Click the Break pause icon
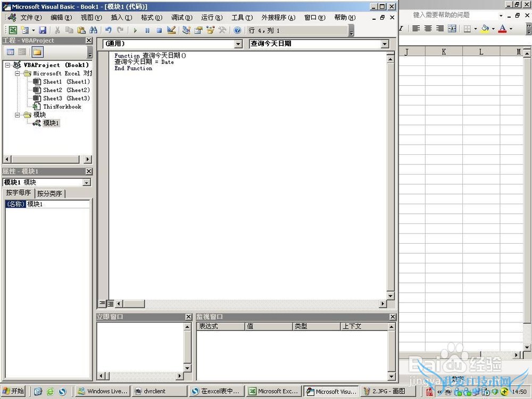532x399 pixels. [x=147, y=30]
